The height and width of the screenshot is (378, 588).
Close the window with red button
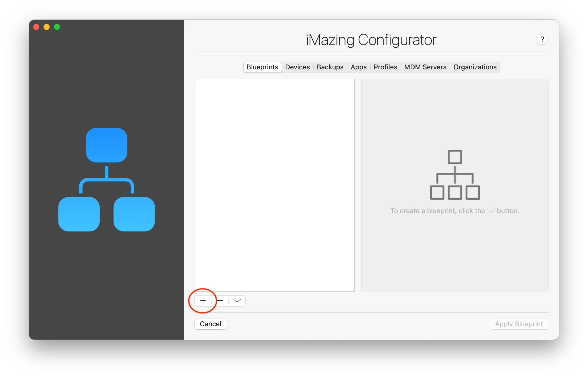coord(36,27)
